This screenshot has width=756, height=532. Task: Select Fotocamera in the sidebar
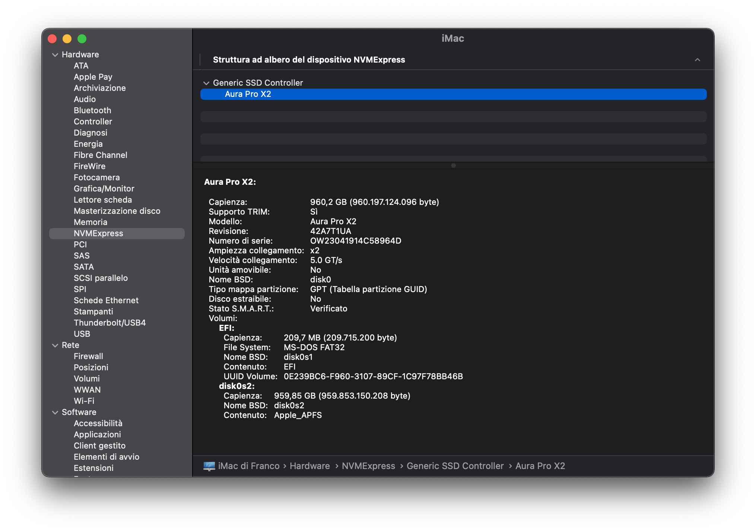97,177
